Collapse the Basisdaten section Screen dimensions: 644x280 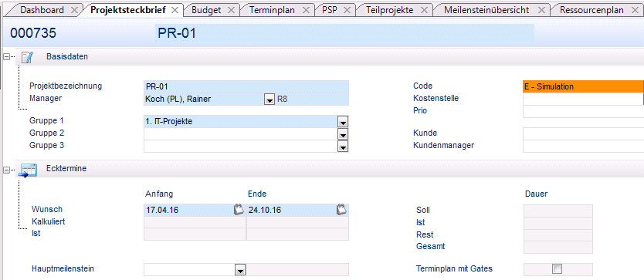tap(7, 57)
